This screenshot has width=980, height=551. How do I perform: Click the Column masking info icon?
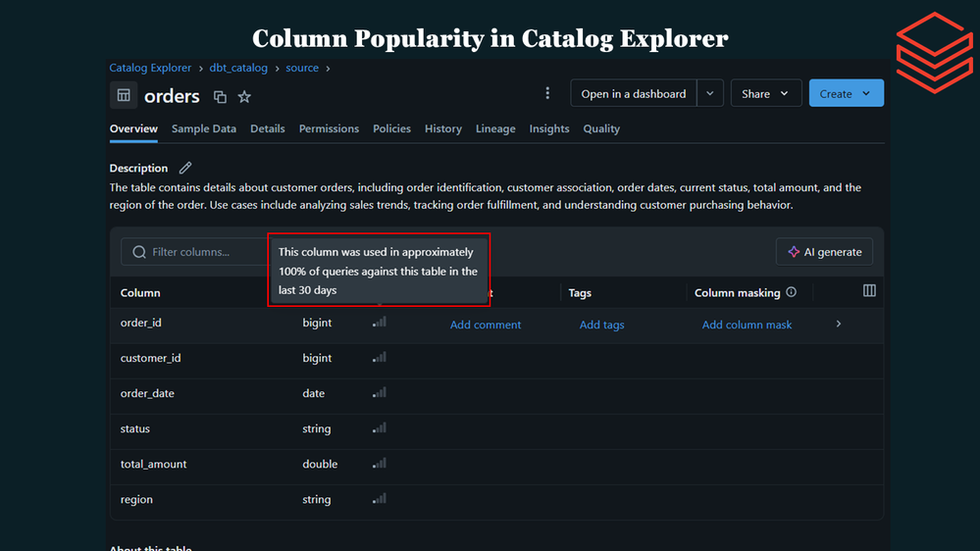792,292
